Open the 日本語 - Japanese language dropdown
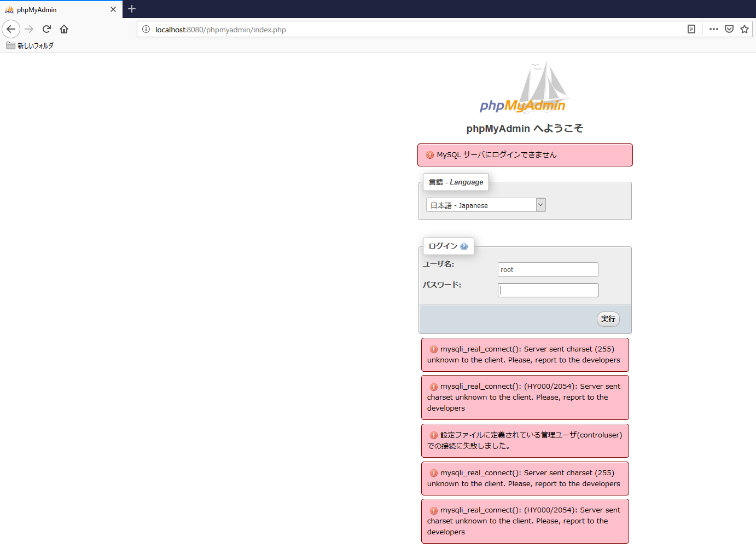756x559 pixels. point(481,205)
